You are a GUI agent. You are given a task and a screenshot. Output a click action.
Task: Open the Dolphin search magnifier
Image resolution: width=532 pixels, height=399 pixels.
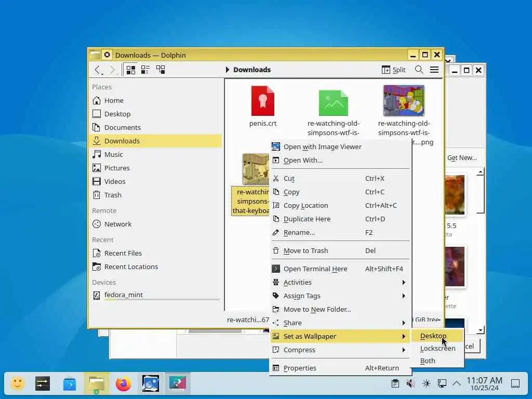(x=419, y=70)
